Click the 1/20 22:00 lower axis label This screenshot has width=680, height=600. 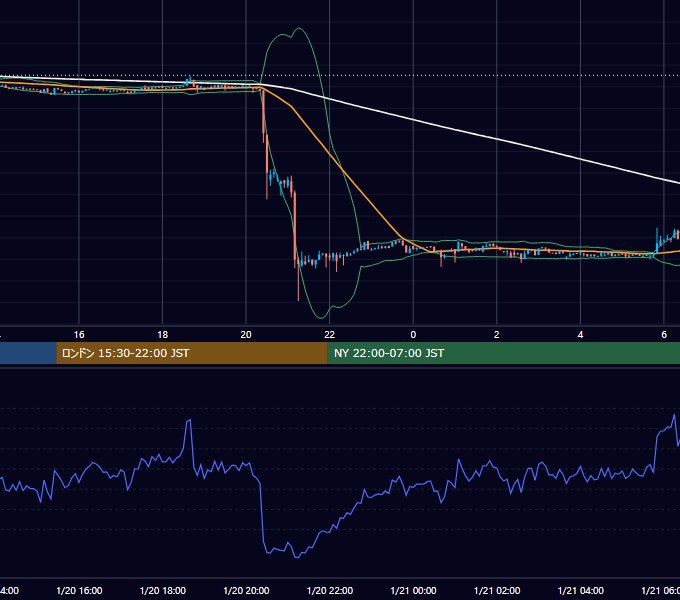330,590
